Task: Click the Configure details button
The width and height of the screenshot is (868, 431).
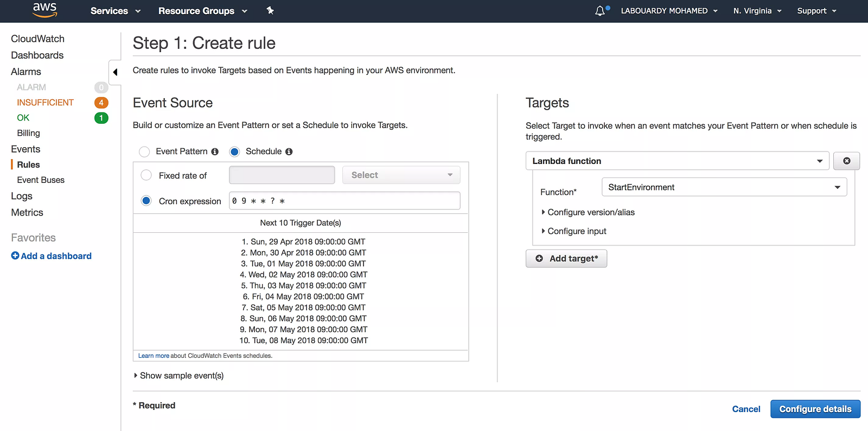Action: [x=815, y=409]
